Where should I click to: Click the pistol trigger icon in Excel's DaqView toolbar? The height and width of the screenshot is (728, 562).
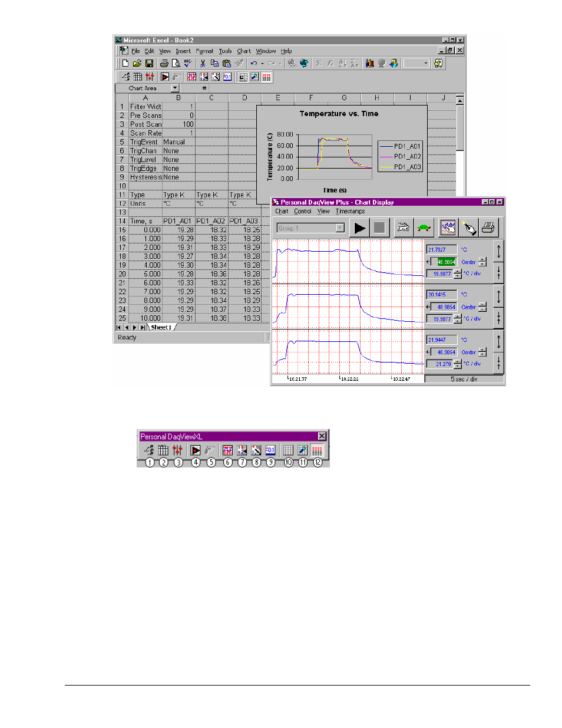pyautogui.click(x=177, y=77)
